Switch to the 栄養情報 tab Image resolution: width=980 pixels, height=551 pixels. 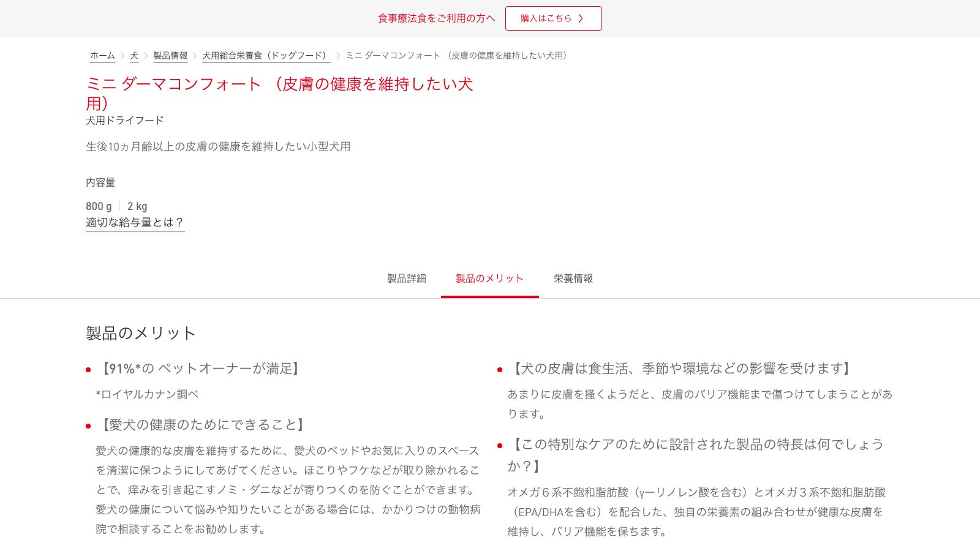(573, 279)
